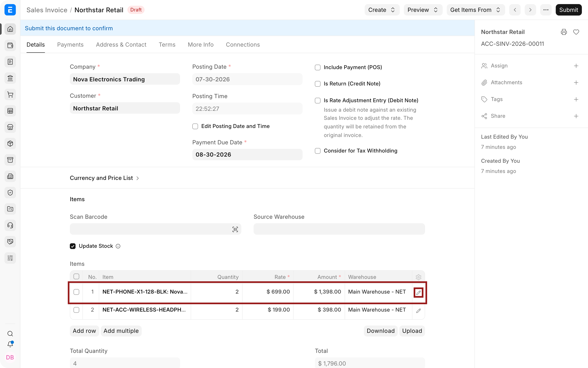588x368 pixels.
Task: Go to Sales Invoice breadcrumb link
Action: point(47,10)
